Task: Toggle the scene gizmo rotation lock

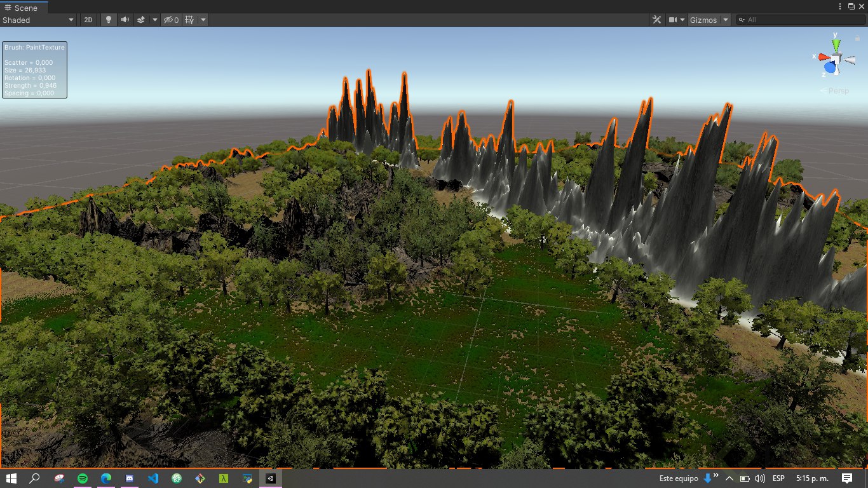Action: pyautogui.click(x=857, y=38)
